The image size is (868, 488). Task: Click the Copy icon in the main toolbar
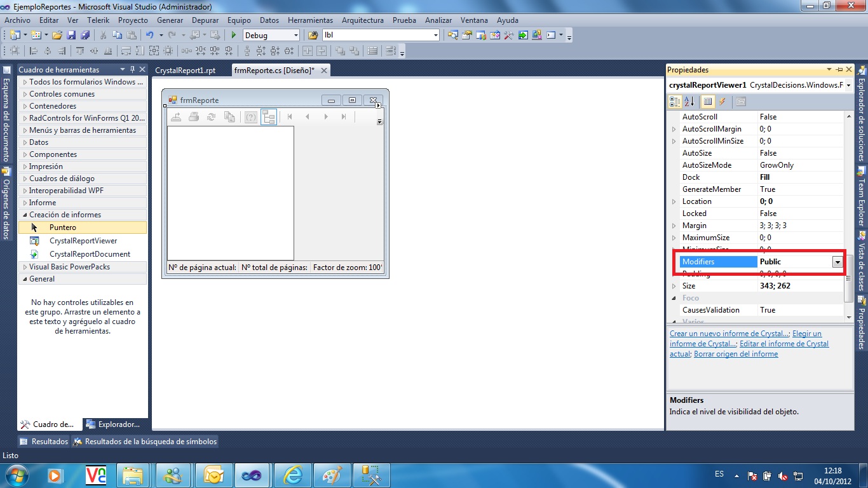pyautogui.click(x=118, y=36)
